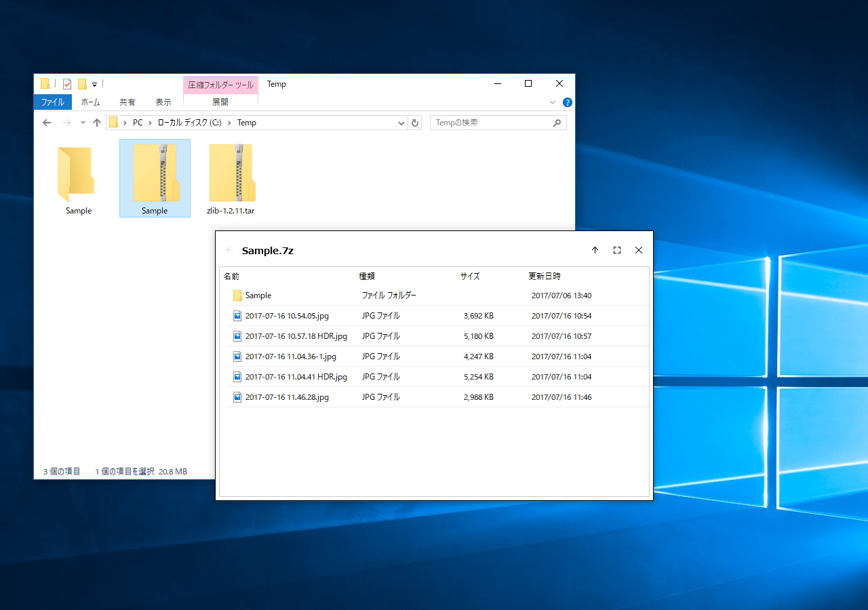This screenshot has width=868, height=610.
Task: Refresh the Temp folder view
Action: click(415, 123)
